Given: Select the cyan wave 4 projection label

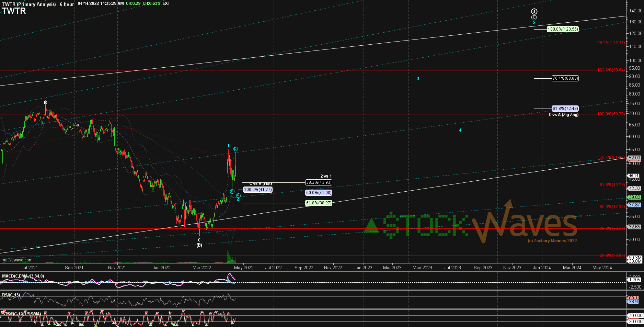Looking at the screenshot, I should point(460,130).
